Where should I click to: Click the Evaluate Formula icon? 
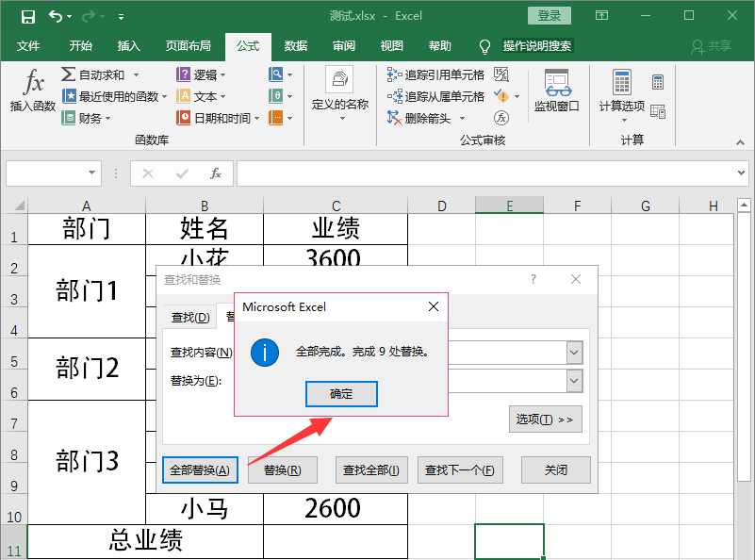click(501, 118)
